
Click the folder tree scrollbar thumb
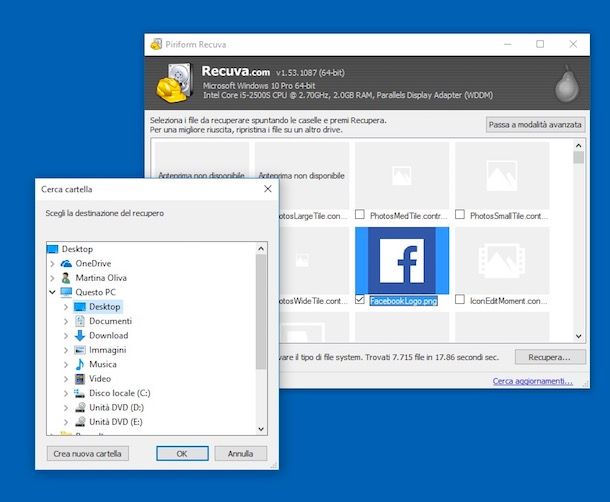click(261, 312)
